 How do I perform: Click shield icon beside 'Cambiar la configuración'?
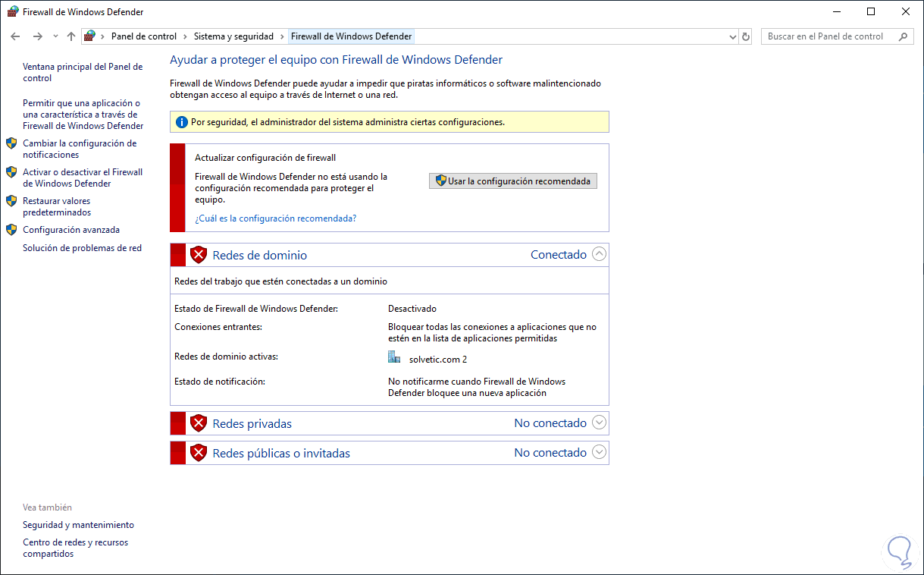(x=11, y=143)
